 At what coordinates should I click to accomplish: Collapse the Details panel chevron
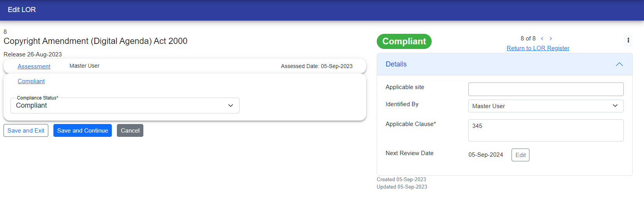[619, 64]
